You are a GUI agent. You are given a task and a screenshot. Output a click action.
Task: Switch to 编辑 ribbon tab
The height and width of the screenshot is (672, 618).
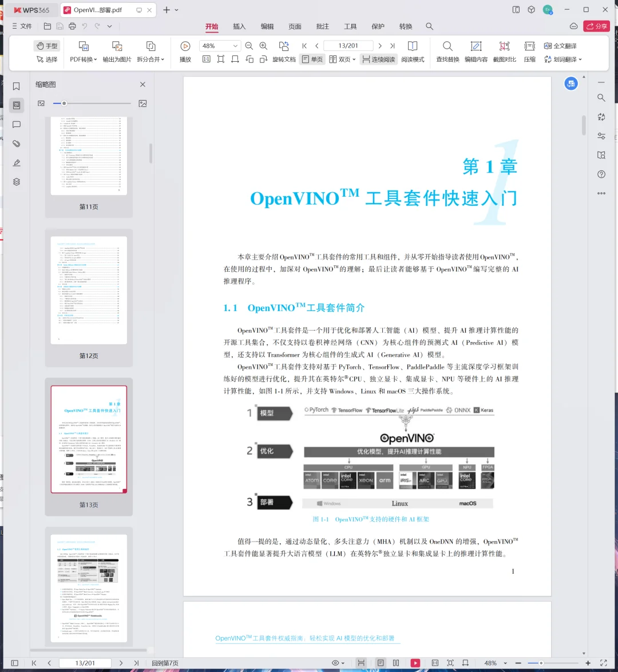(x=267, y=26)
